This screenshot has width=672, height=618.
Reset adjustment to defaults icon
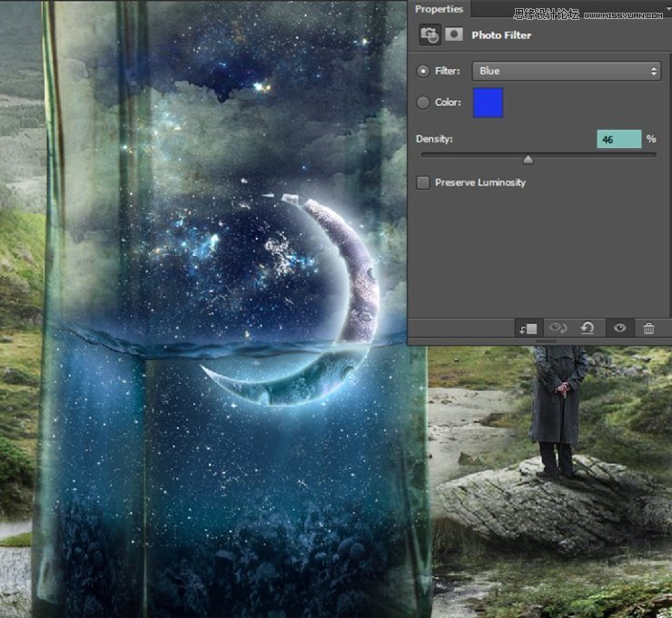[588, 329]
